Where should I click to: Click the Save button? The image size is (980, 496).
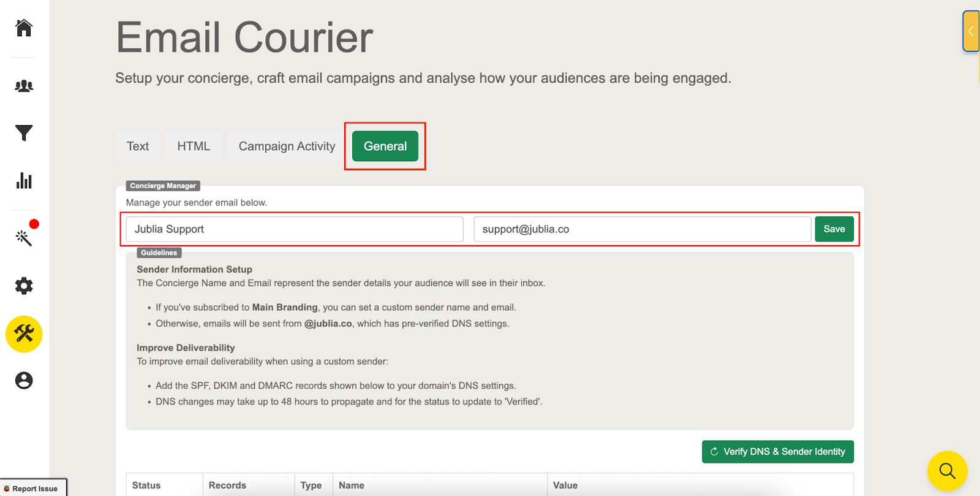pos(834,229)
